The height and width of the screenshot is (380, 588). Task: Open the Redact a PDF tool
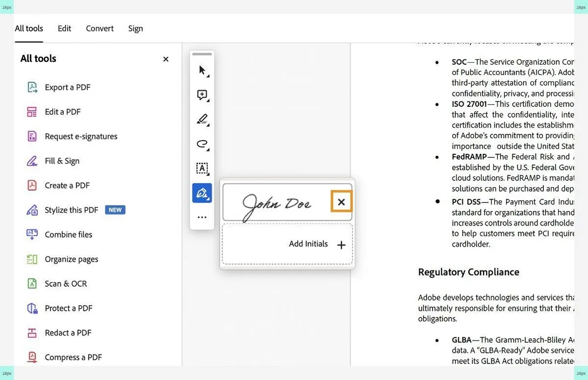point(68,332)
